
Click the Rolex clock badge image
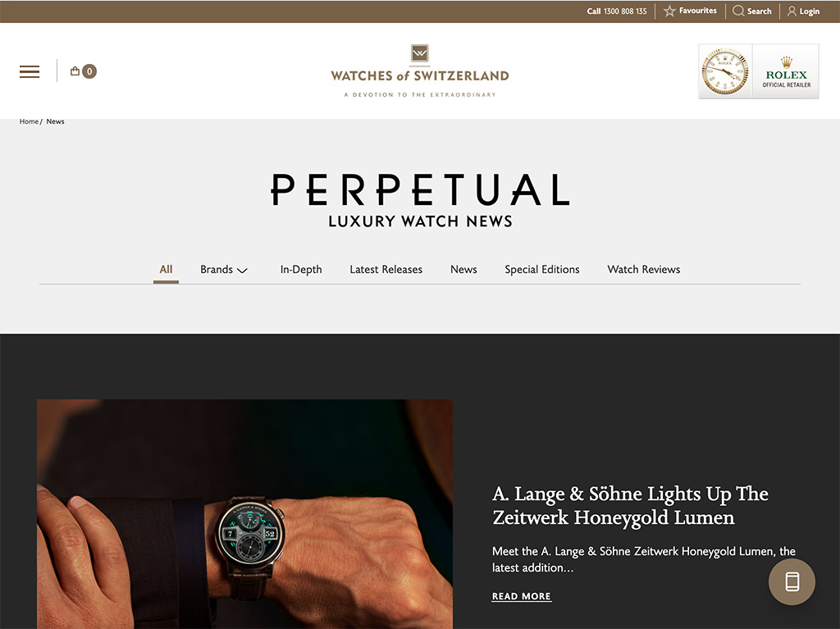click(725, 71)
